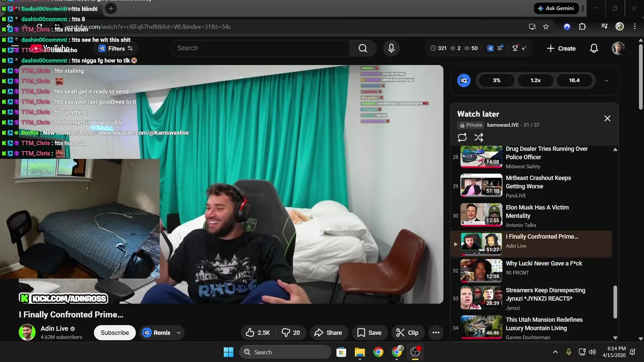Open vidIQ logo in top stats bar

click(491, 48)
